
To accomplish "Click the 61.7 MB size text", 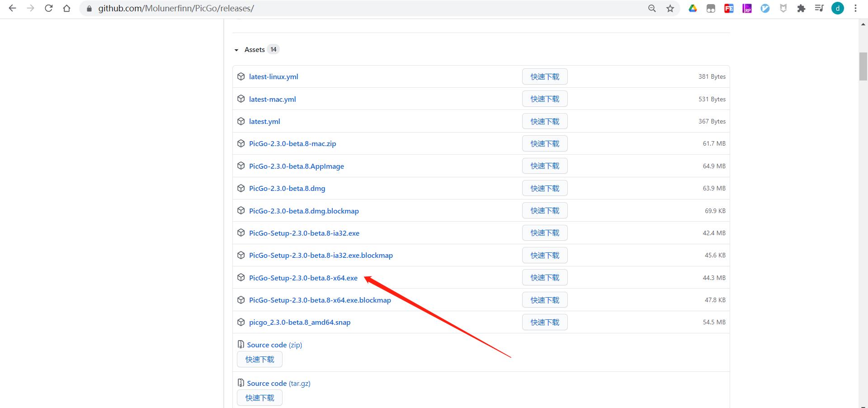I will click(714, 143).
